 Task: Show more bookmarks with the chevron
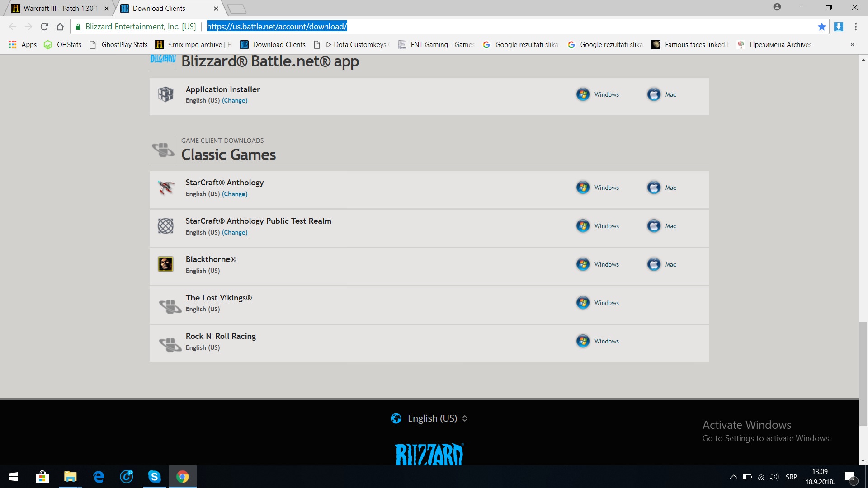coord(852,44)
